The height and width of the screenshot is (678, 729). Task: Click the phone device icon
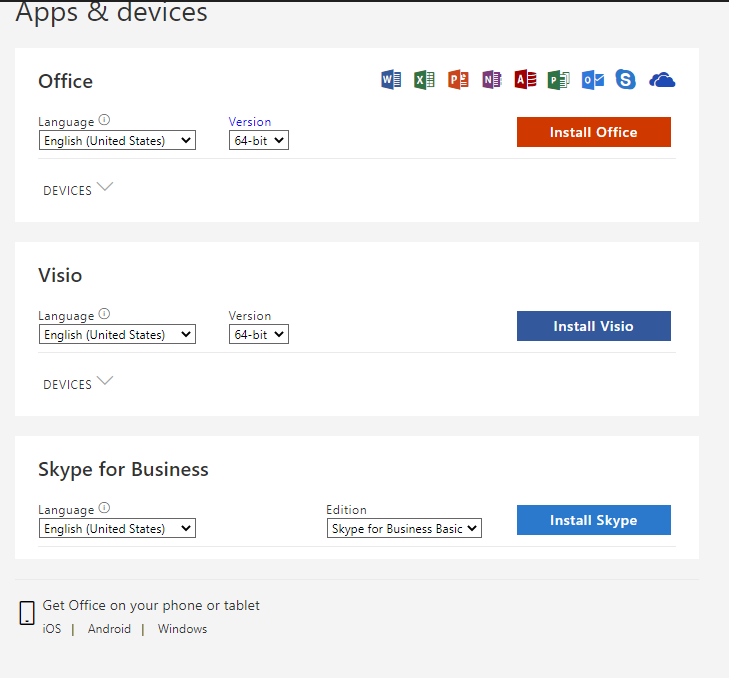pyautogui.click(x=27, y=613)
